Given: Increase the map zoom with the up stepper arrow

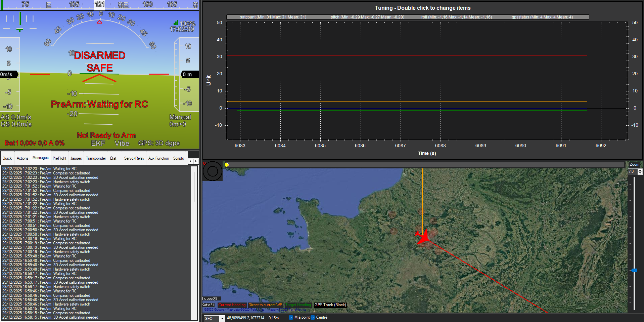Looking at the screenshot, I should (640, 170).
